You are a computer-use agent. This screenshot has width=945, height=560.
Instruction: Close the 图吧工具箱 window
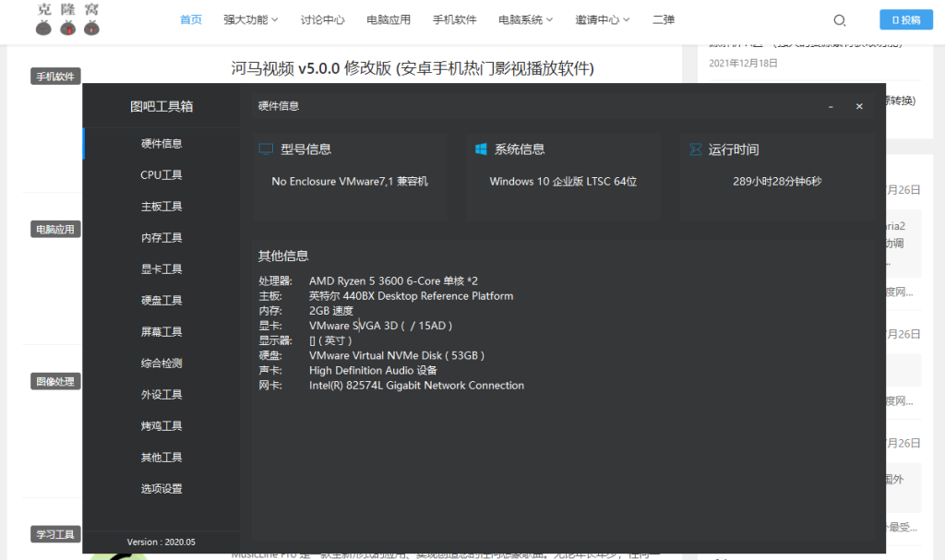859,106
